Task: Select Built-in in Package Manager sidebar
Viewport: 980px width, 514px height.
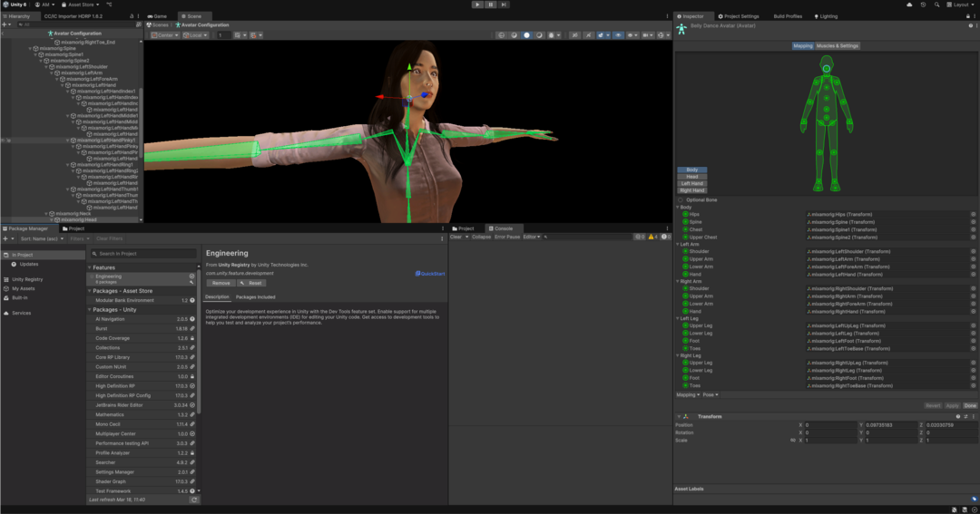Action: pos(19,298)
